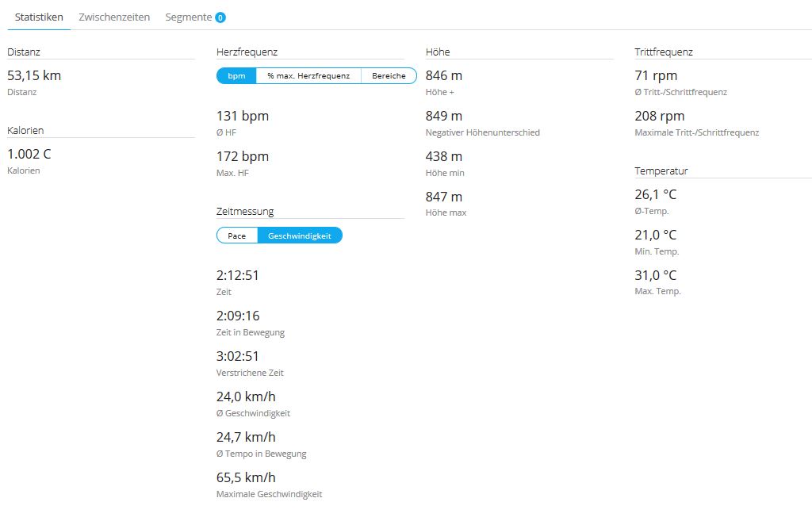
Task: Click the Zeitmessung section heading
Action: click(x=245, y=211)
